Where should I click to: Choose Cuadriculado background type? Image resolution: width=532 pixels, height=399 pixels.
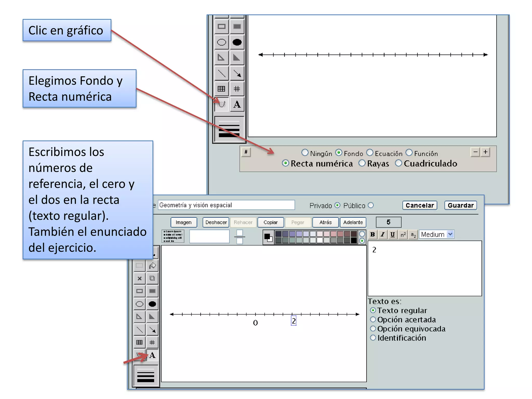398,163
